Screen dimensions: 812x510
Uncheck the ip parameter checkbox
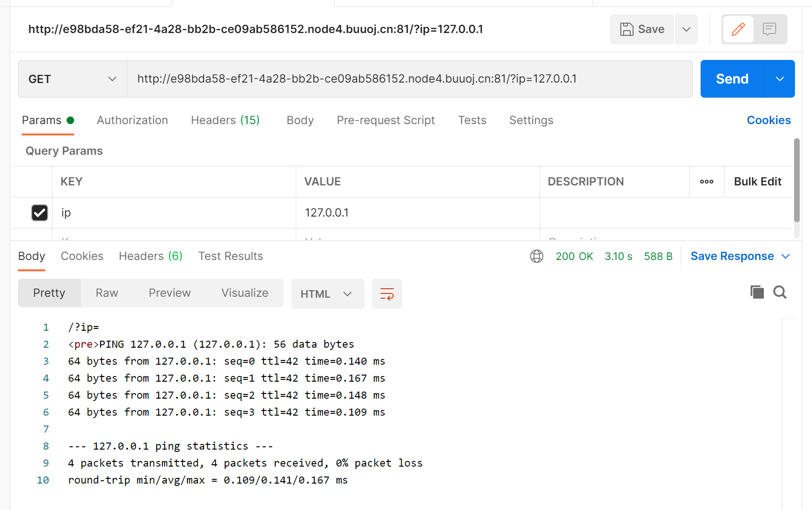(x=40, y=213)
